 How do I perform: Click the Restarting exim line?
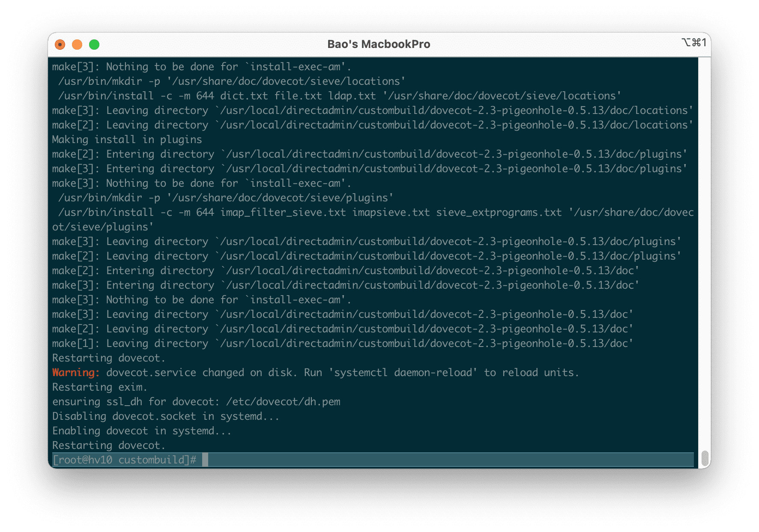coord(99,387)
